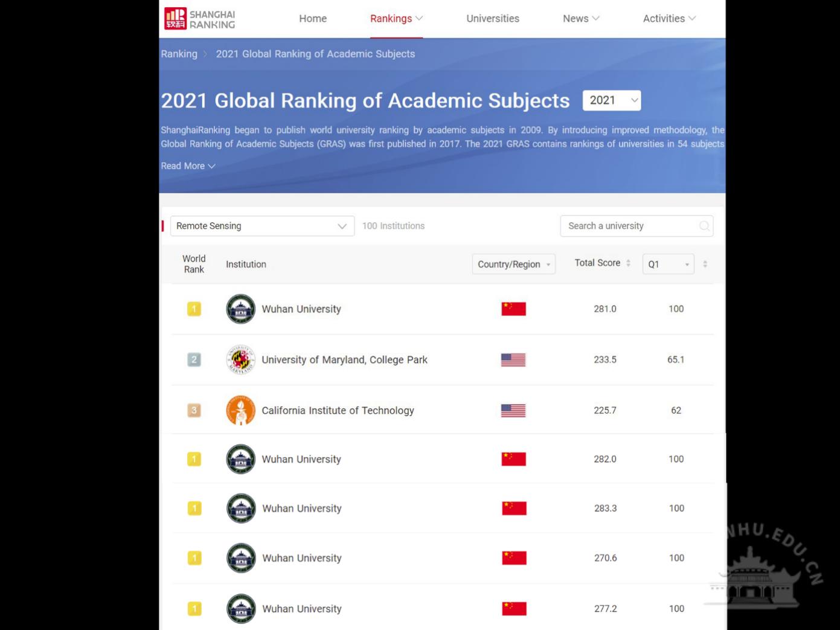Open the Country/Region filter dropdown
The height and width of the screenshot is (630, 840).
click(x=513, y=265)
